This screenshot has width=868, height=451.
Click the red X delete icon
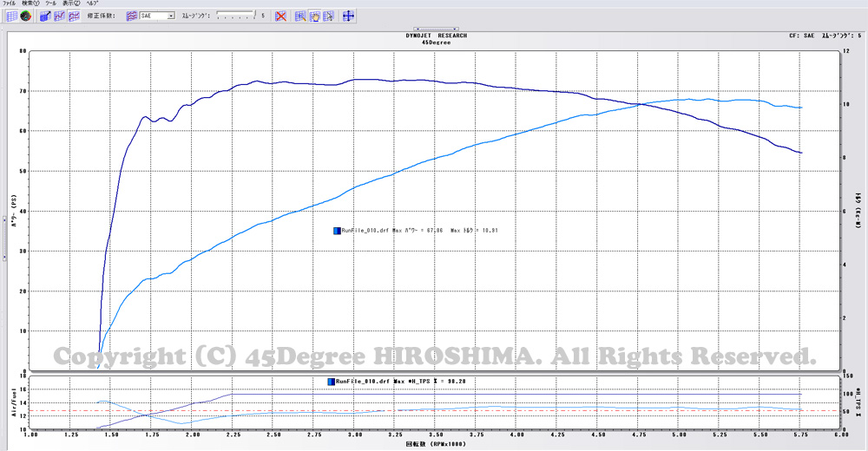click(280, 16)
